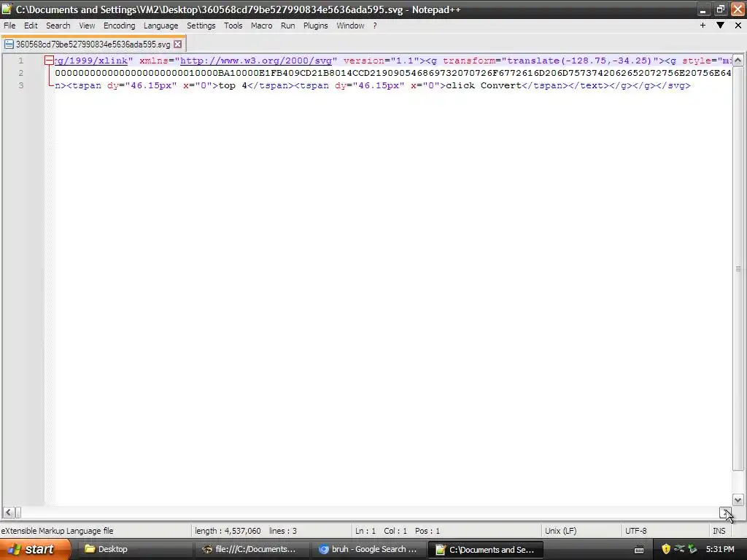Open the File menu
Image resolution: width=747 pixels, height=560 pixels.
pyautogui.click(x=9, y=26)
